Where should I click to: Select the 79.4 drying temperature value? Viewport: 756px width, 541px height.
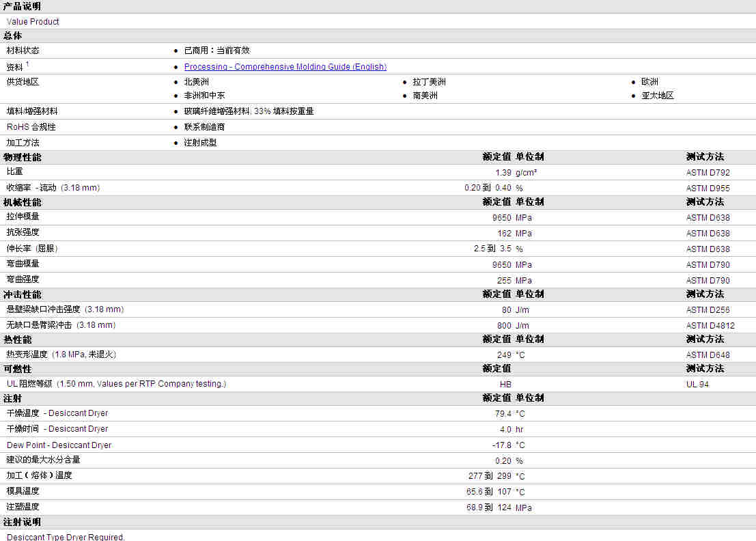point(503,414)
